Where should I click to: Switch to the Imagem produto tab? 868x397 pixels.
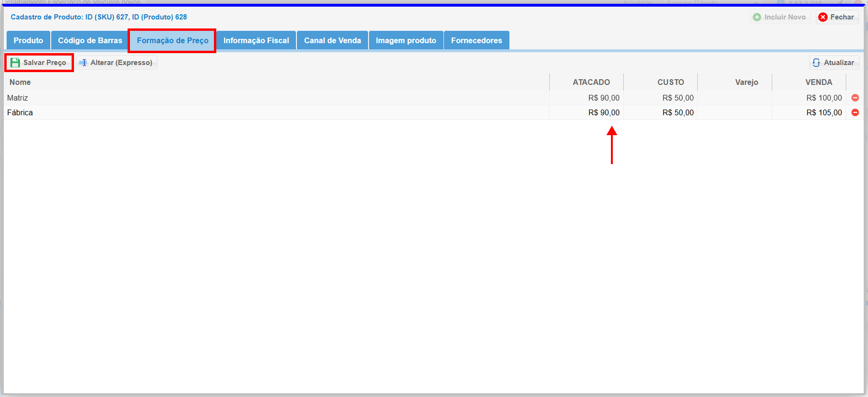[406, 40]
